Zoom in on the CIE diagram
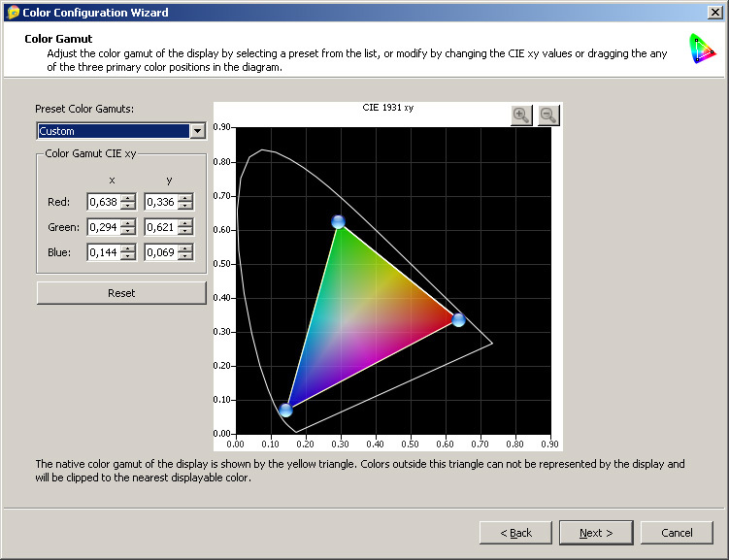Image resolution: width=729 pixels, height=560 pixels. pos(521,115)
